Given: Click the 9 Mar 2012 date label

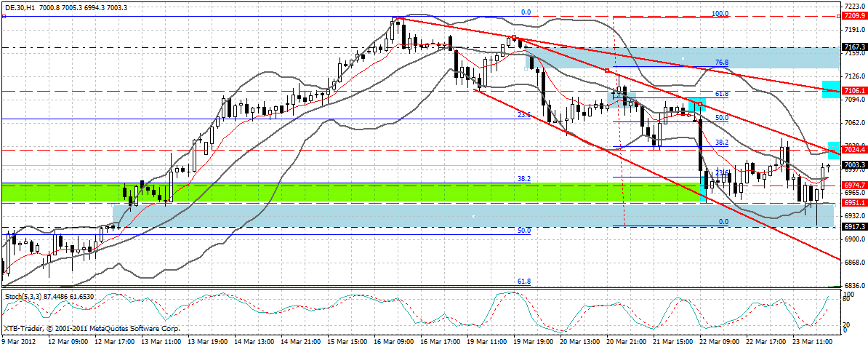Looking at the screenshot, I should [18, 343].
